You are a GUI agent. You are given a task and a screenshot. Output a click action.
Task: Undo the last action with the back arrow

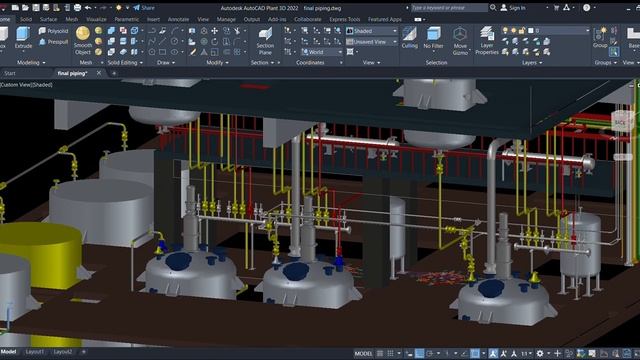point(88,7)
